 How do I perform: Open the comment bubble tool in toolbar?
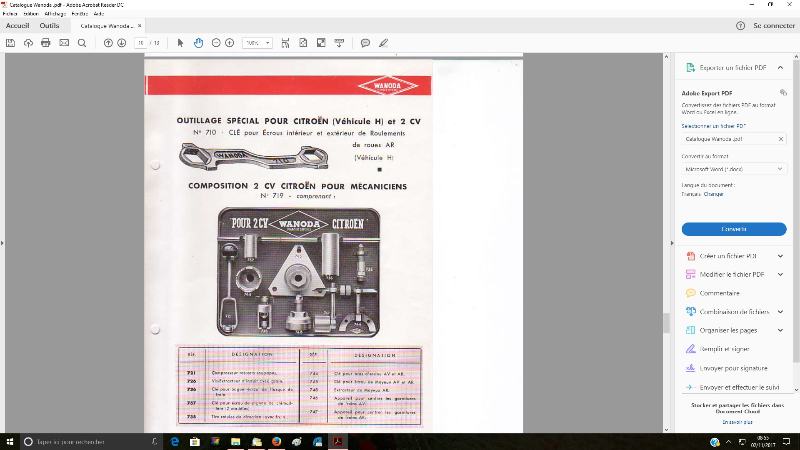click(365, 43)
